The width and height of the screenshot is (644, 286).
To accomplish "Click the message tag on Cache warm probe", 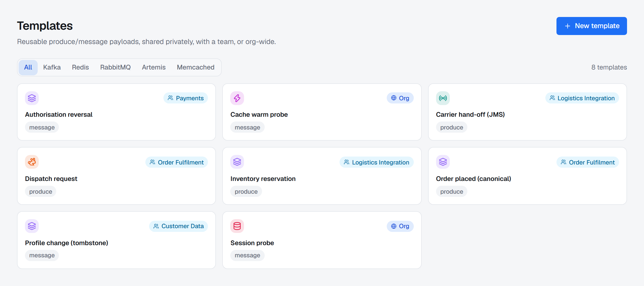I will [x=247, y=127].
